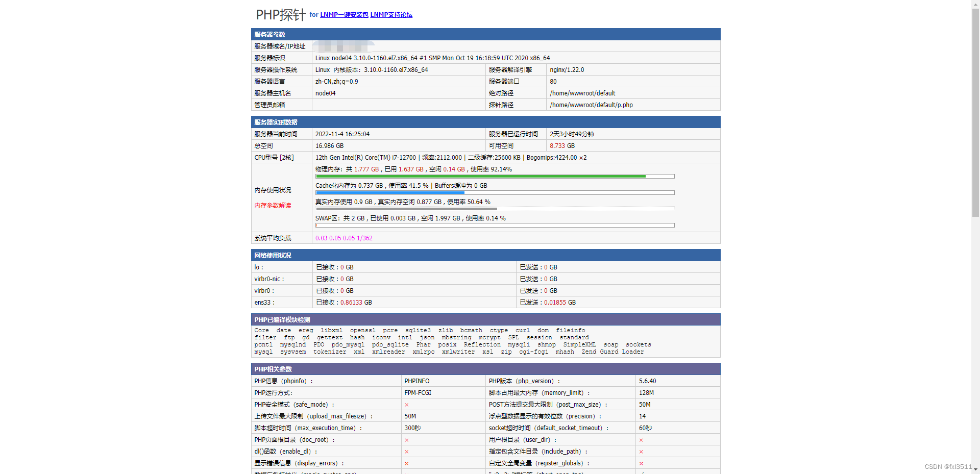The width and height of the screenshot is (980, 474).
Task: Click the uptime value 2天3小时49分钟
Action: pos(572,134)
